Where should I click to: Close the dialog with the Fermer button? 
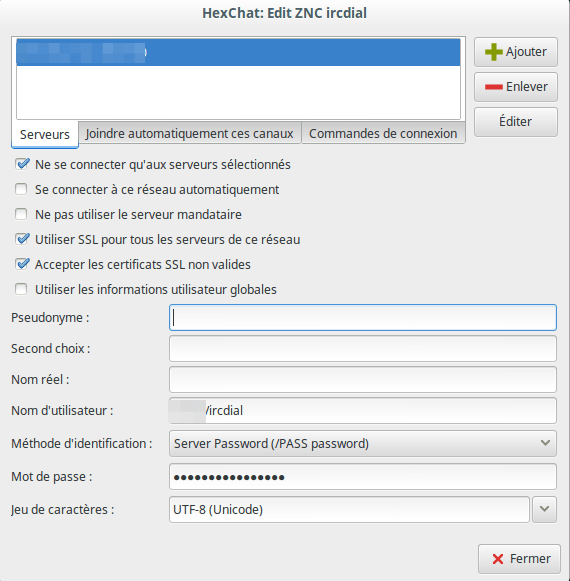click(519, 558)
